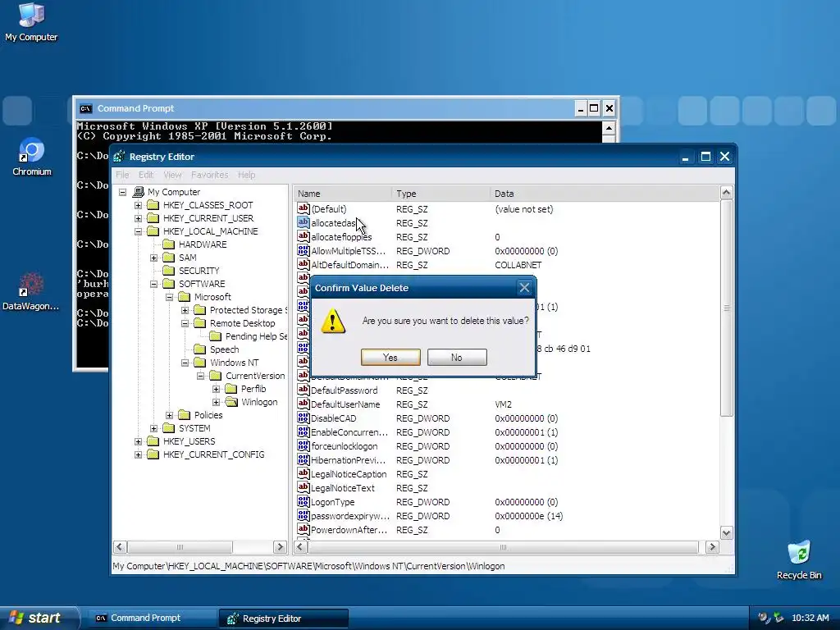Select the DefaultPassword value icon
840x630 pixels.
[x=304, y=390]
